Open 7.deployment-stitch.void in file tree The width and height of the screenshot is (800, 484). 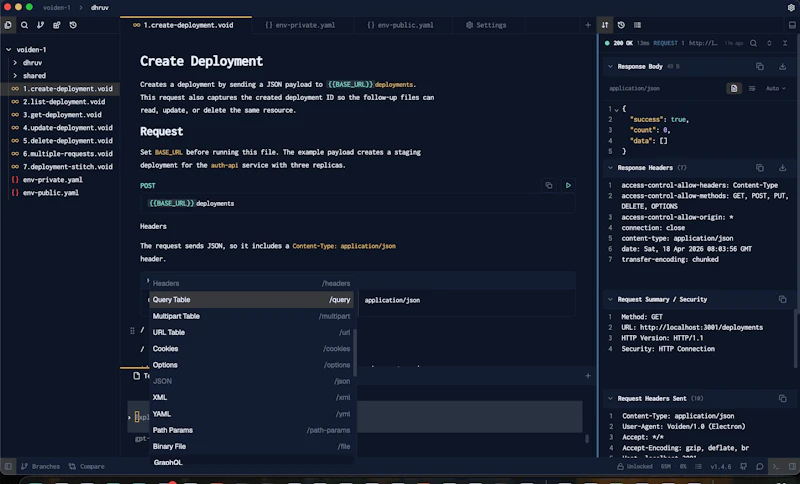point(67,167)
